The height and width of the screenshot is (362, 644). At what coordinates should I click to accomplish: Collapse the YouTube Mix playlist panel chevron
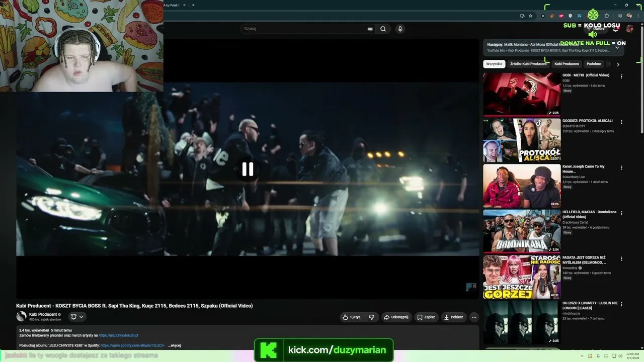617,47
